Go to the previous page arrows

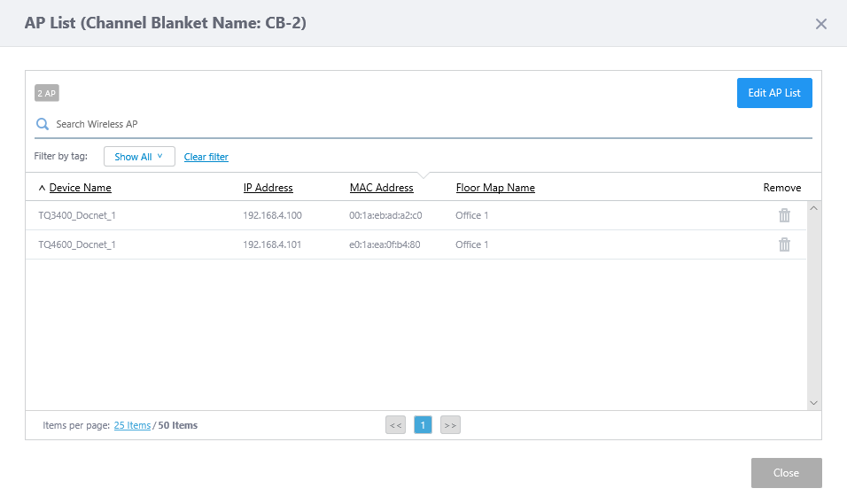[395, 425]
